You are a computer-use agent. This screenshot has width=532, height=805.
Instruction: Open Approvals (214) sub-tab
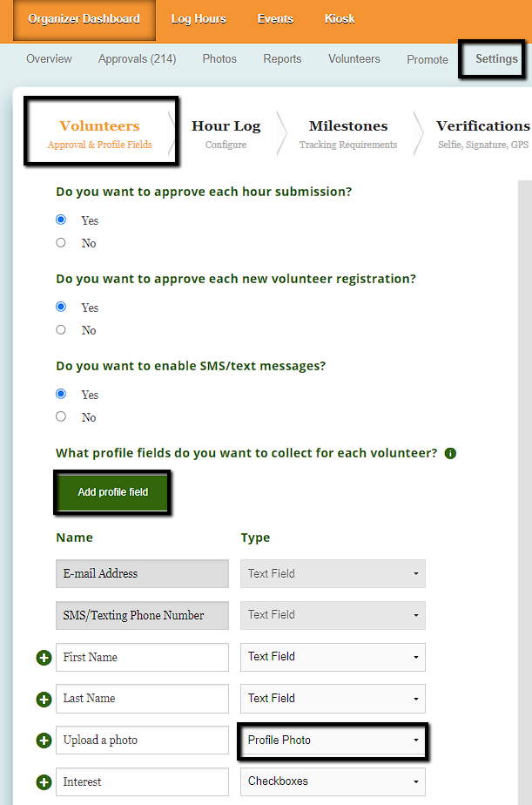[x=137, y=59]
